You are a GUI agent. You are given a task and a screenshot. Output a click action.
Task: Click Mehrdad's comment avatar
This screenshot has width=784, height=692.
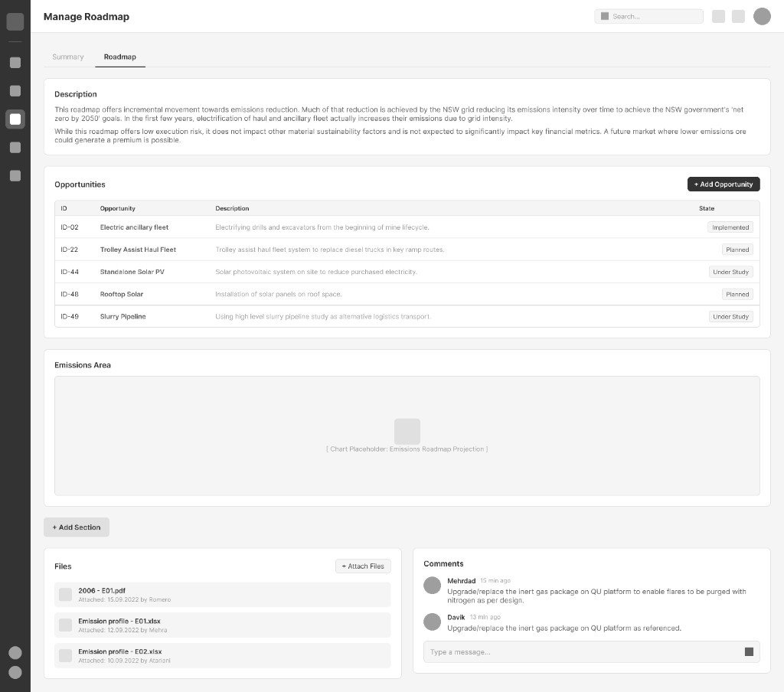pyautogui.click(x=432, y=585)
